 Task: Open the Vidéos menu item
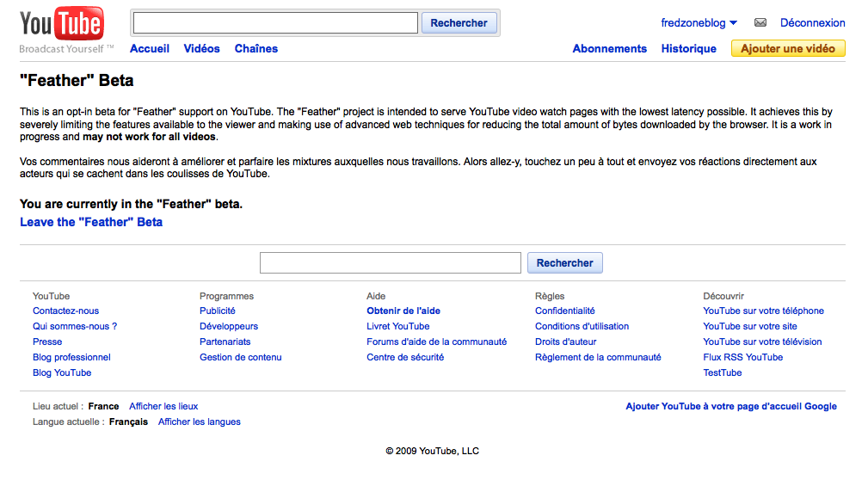point(201,49)
